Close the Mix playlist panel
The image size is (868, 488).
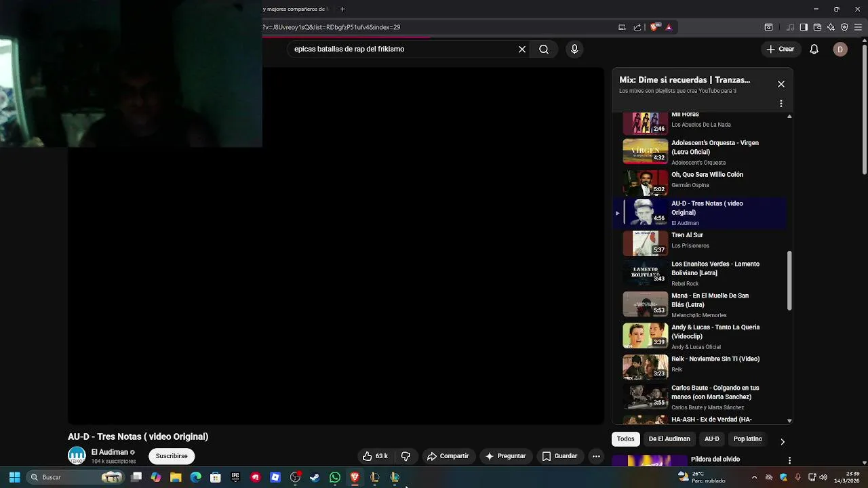[x=781, y=84]
